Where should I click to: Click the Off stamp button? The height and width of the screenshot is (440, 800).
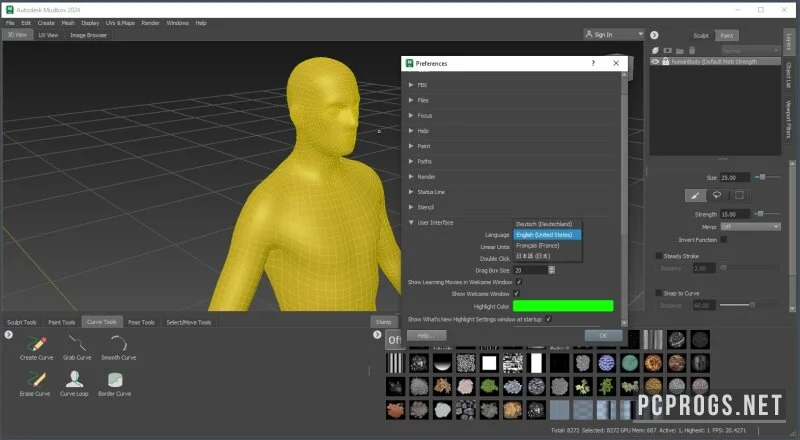click(x=394, y=340)
